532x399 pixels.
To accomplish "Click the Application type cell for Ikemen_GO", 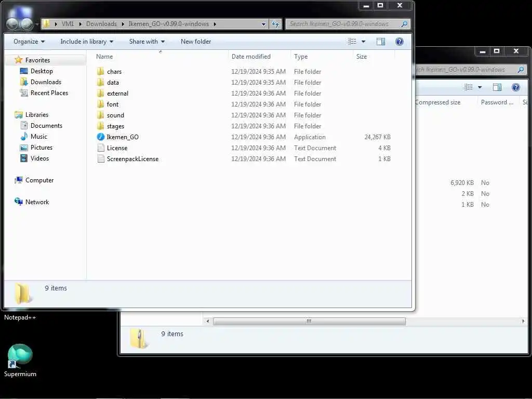I will (x=310, y=137).
